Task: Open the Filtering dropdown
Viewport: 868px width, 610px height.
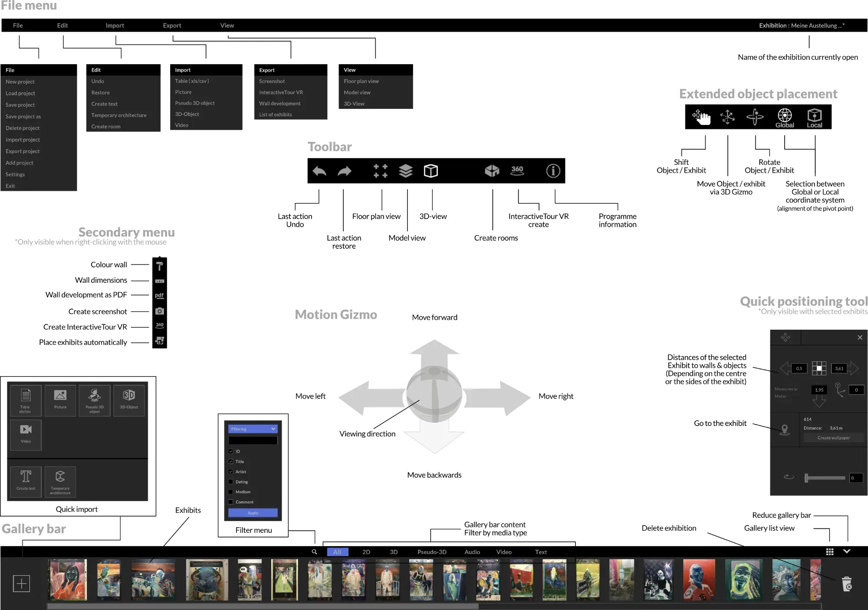Action: 253,429
